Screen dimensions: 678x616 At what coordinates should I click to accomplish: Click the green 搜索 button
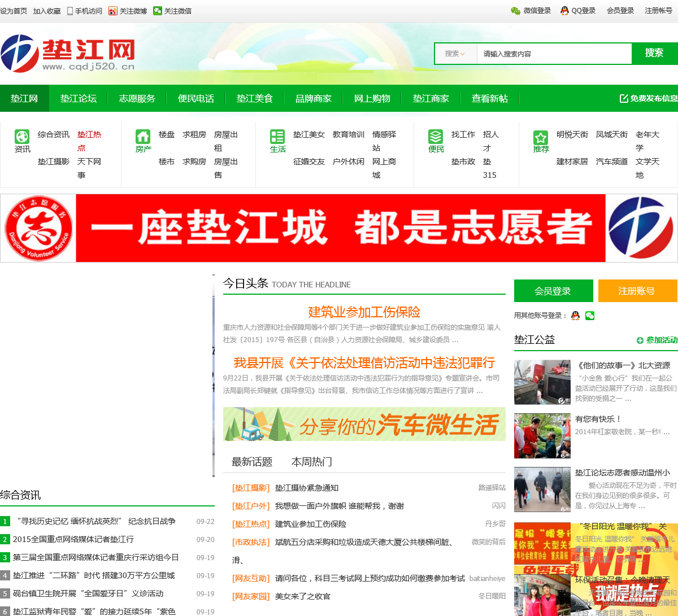tap(654, 53)
